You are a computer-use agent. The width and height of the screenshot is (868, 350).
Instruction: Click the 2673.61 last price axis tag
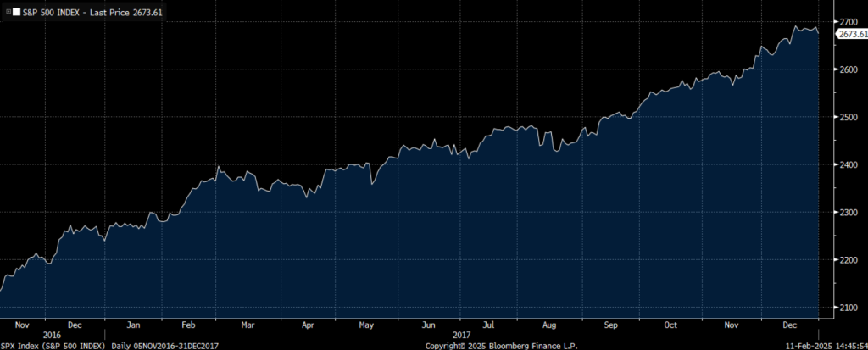coord(851,33)
